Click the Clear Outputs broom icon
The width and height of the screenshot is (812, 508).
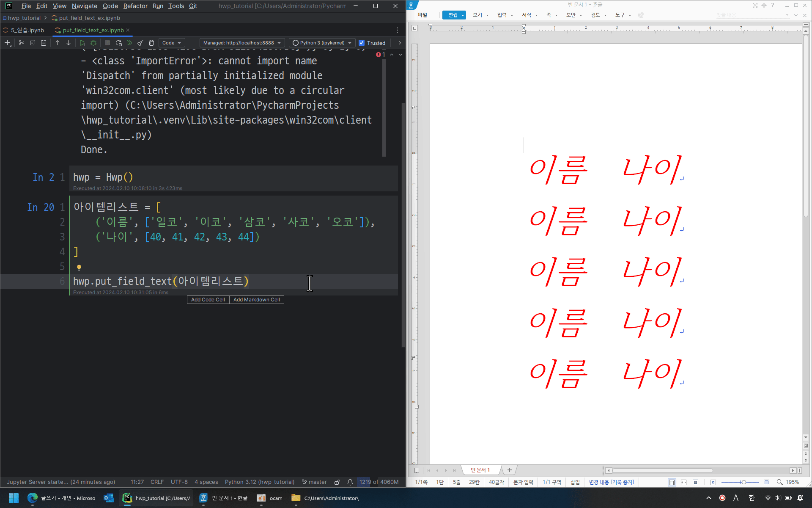coord(140,43)
